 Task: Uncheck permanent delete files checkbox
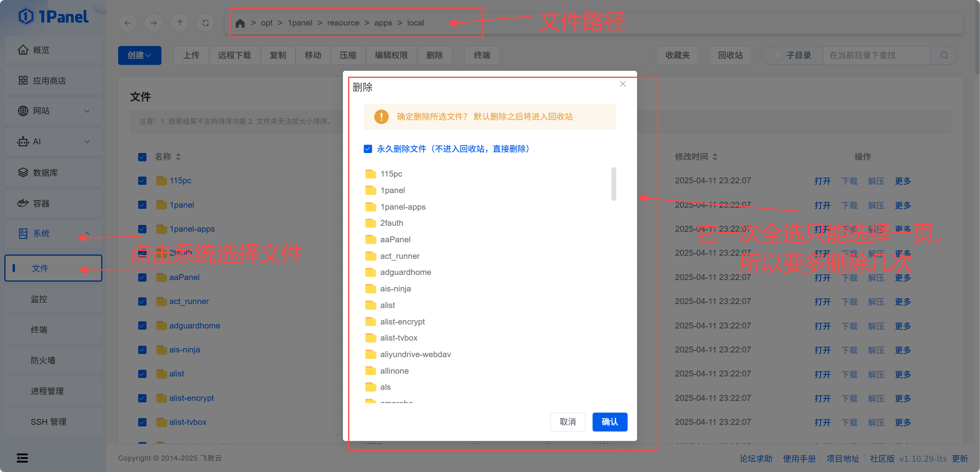(368, 149)
